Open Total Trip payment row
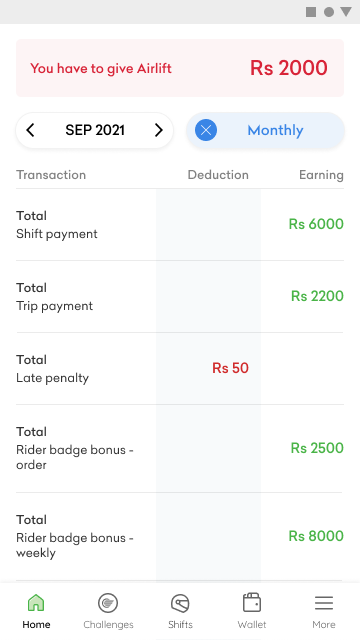Viewport: 360px width, 640px height. [180, 297]
